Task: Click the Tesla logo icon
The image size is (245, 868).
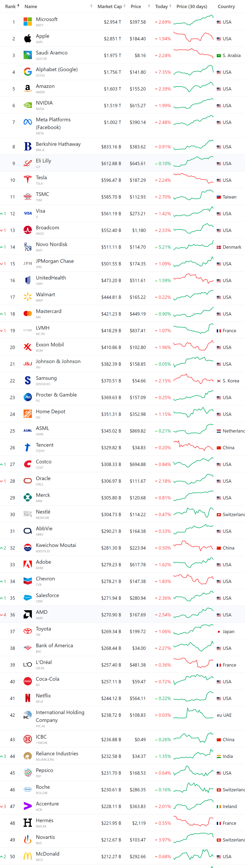Action: (x=28, y=180)
